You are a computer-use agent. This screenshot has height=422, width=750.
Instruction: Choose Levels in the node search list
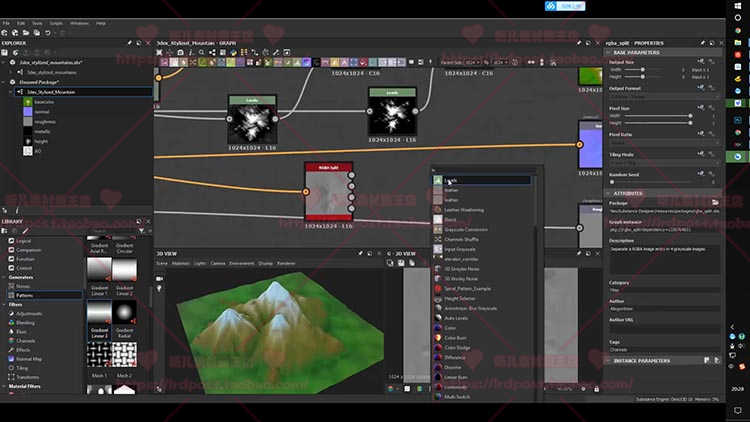click(x=482, y=180)
